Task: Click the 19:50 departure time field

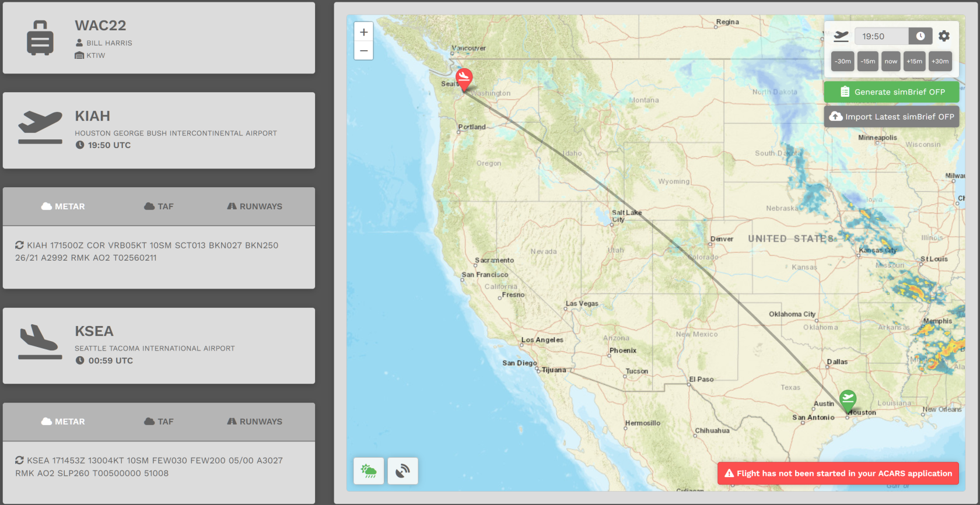Action: tap(881, 36)
